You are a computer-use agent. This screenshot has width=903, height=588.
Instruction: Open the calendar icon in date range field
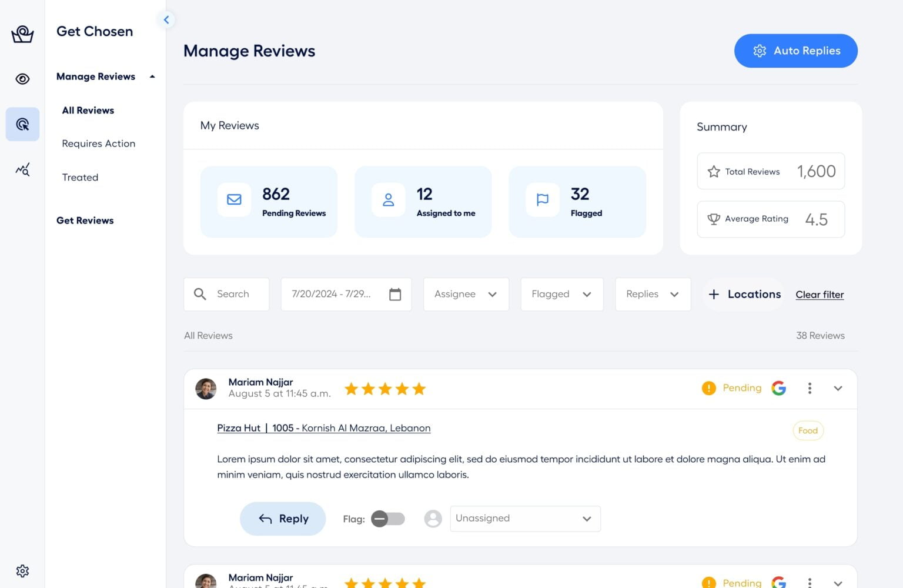395,294
